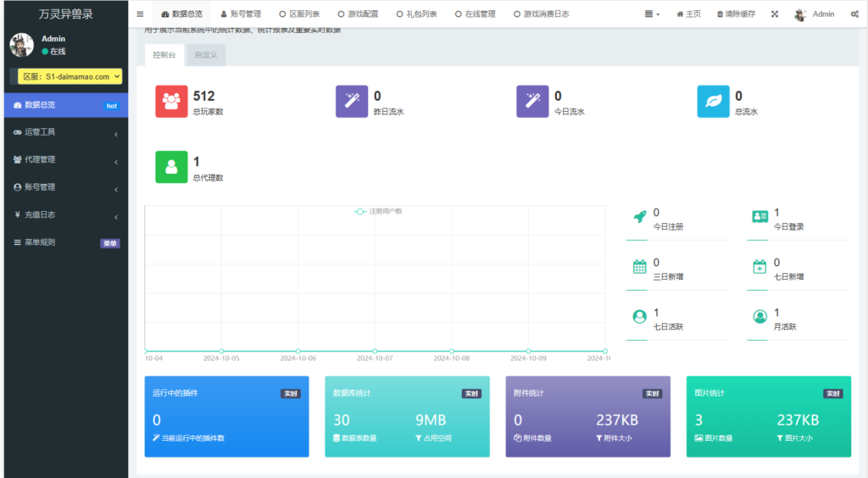Screen dimensions: 868x478
Task: Click the blue 总流水 leaf icon
Action: coord(713,101)
